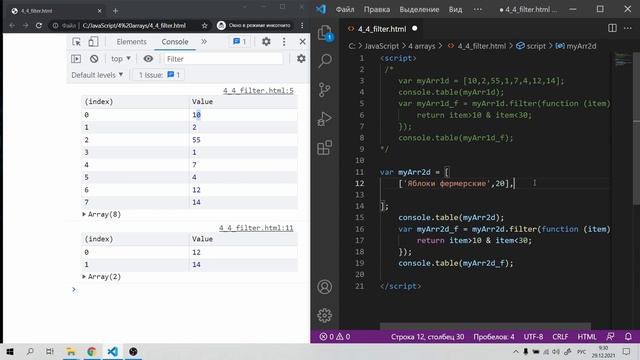Reload the browser page
The height and width of the screenshot is (360, 640).
(39, 25)
